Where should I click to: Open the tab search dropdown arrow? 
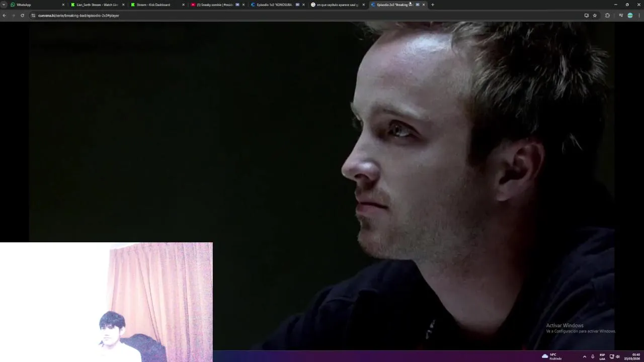coord(4,5)
